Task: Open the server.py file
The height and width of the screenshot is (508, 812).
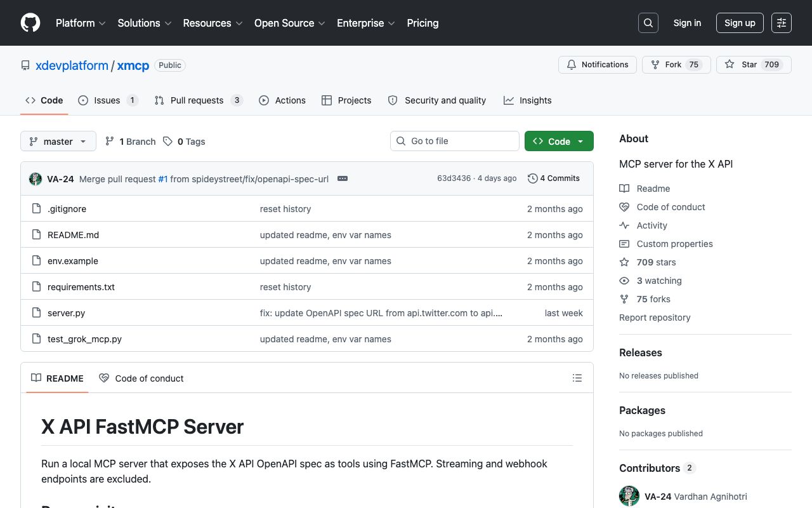Action: 66,313
